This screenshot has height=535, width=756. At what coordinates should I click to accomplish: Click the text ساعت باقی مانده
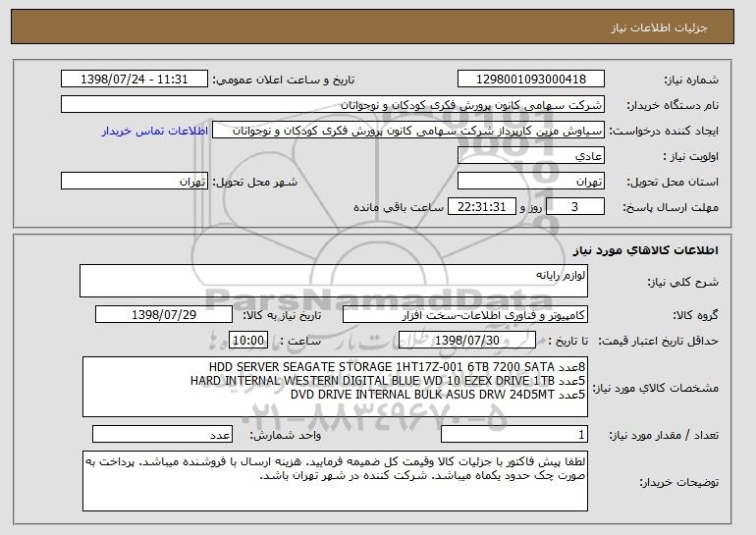[x=399, y=208]
